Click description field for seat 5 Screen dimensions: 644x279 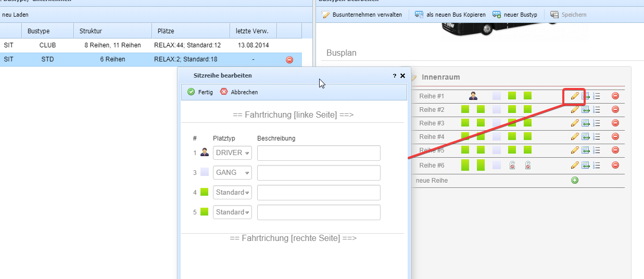[319, 212]
